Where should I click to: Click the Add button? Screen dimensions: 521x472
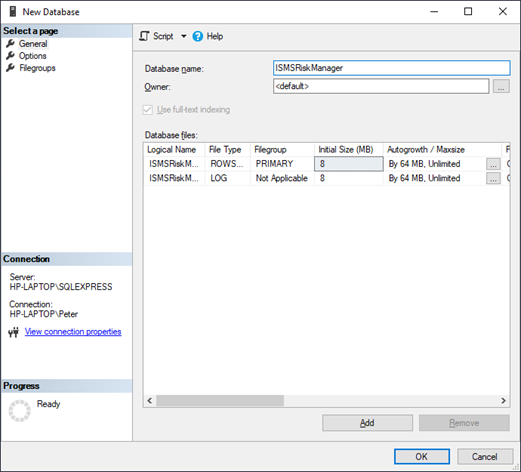[367, 423]
